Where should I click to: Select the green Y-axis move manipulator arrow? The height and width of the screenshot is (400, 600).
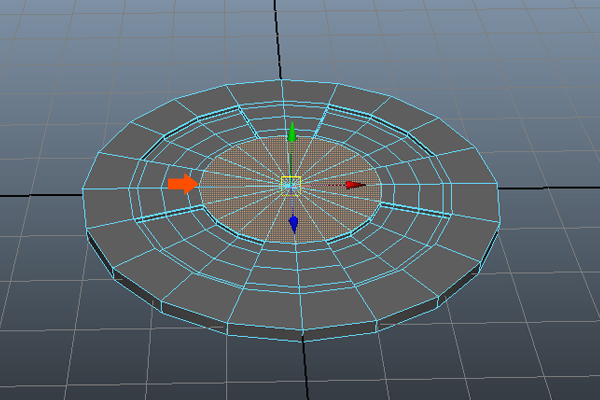(292, 132)
